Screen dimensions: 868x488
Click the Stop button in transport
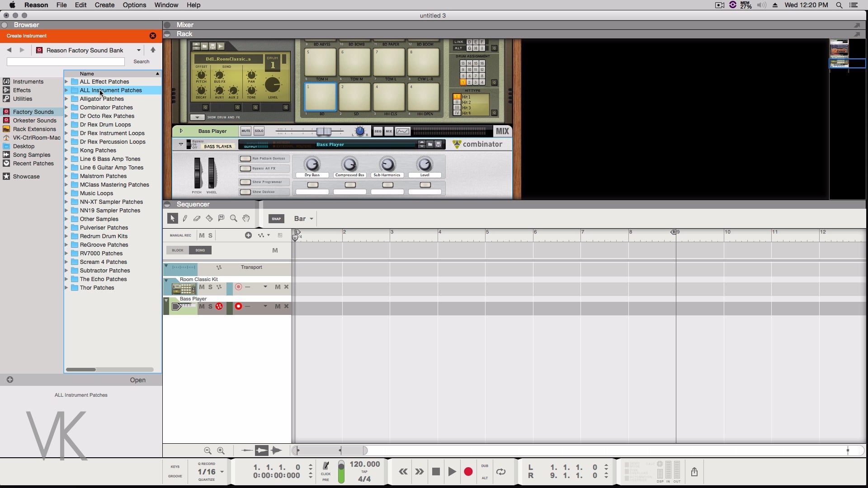coord(436,472)
